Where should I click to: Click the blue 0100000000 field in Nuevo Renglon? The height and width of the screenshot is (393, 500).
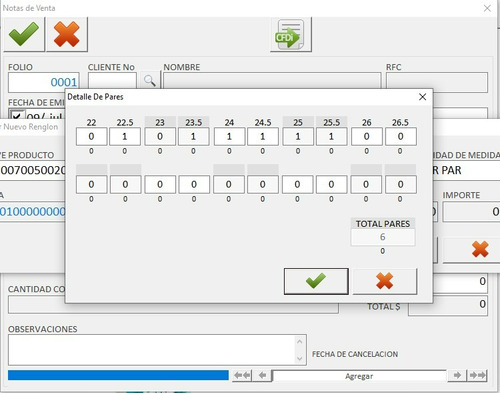33,212
